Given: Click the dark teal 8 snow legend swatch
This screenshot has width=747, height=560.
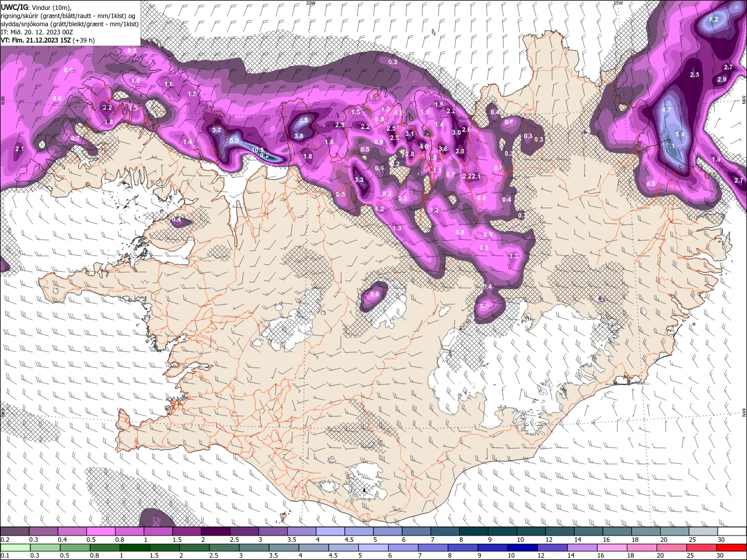Looking at the screenshot, I should 474,531.
